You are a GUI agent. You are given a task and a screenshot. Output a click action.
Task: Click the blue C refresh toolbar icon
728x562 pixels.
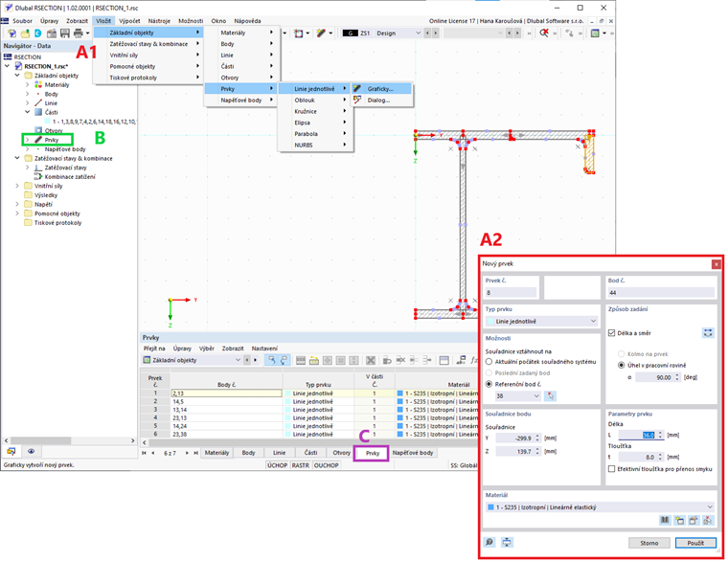pyautogui.click(x=38, y=34)
